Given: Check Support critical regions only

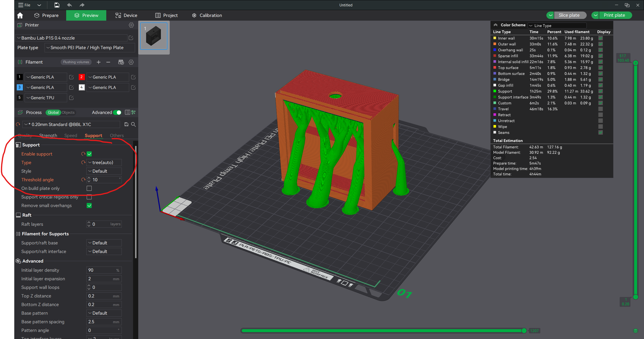Looking at the screenshot, I should click(x=89, y=197).
